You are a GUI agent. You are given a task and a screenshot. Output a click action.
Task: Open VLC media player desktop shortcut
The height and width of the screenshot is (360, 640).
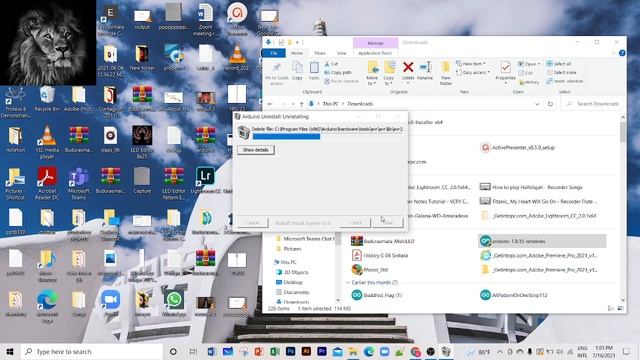pyautogui.click(x=47, y=142)
